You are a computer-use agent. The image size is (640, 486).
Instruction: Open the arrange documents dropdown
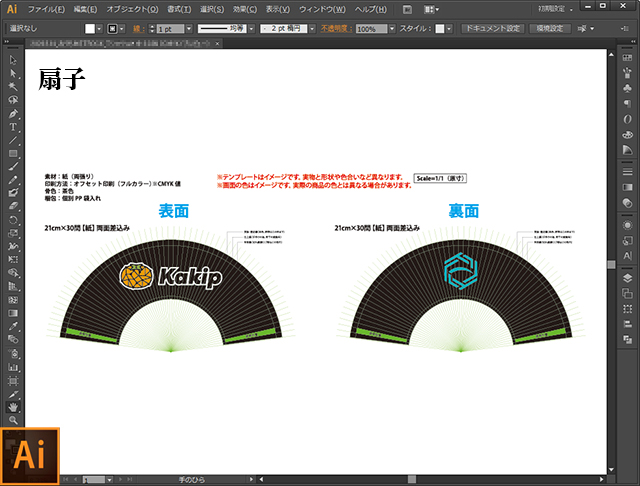[x=431, y=9]
